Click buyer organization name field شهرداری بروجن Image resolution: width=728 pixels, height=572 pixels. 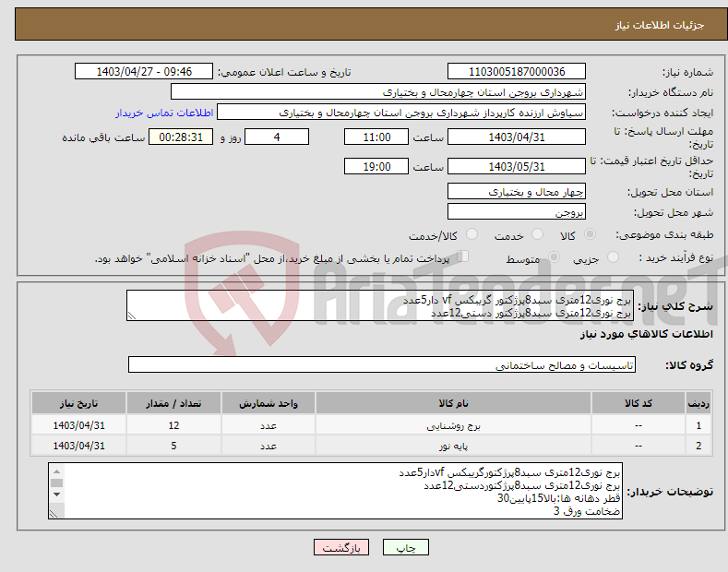378,92
